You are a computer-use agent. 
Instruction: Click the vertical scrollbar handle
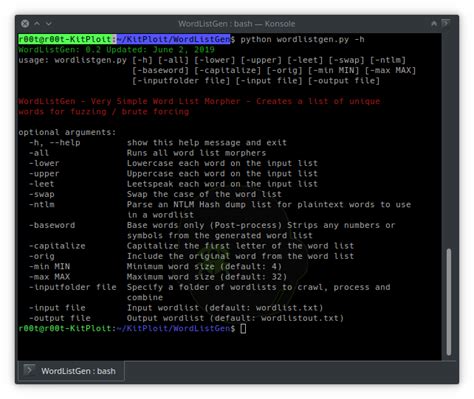pos(449,302)
